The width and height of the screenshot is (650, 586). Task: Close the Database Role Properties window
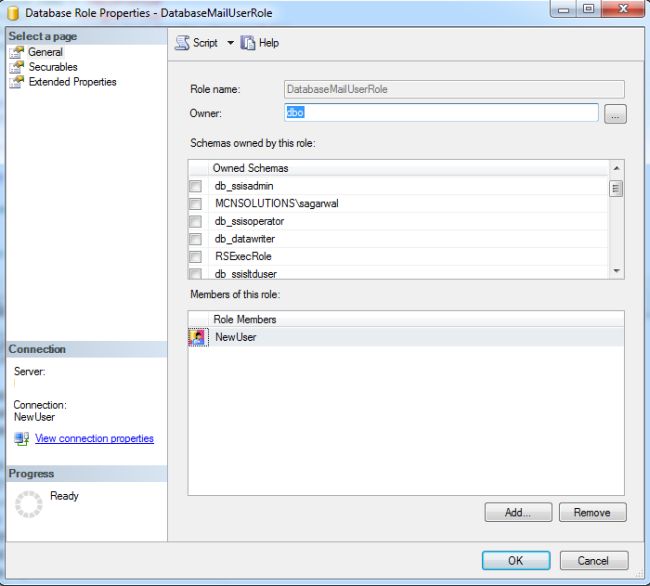[623, 9]
